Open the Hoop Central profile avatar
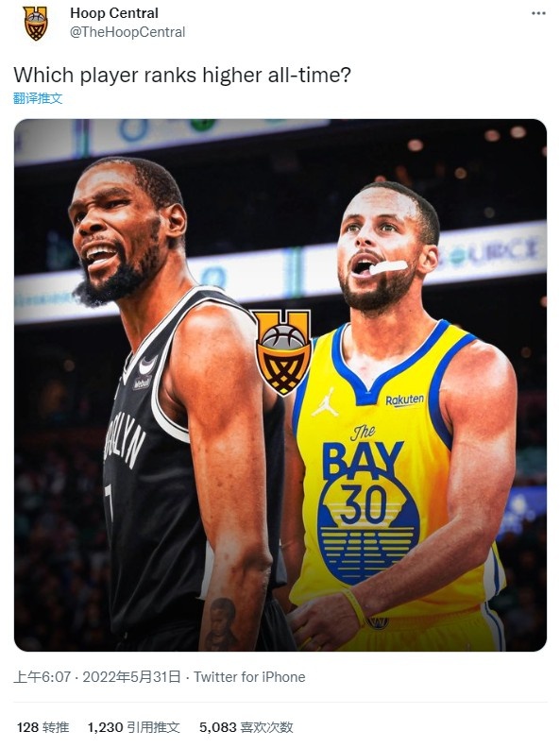The height and width of the screenshot is (748, 560). 36,23
